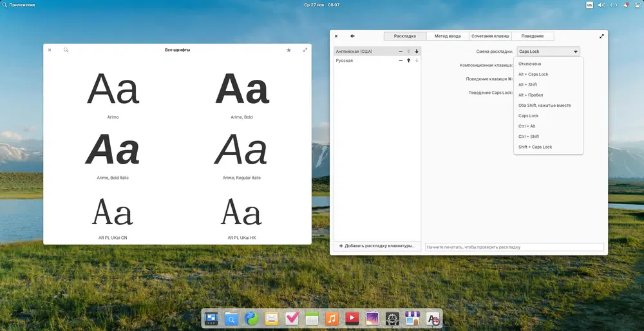Open the AppCenter store icon in the dock
This screenshot has width=644, height=331.
tap(412, 318)
